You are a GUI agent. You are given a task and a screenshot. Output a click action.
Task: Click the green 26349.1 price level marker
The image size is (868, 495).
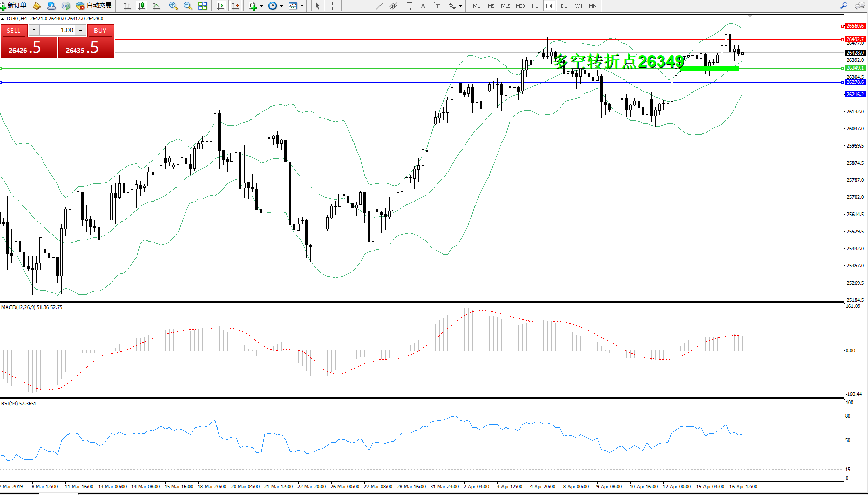pyautogui.click(x=855, y=68)
